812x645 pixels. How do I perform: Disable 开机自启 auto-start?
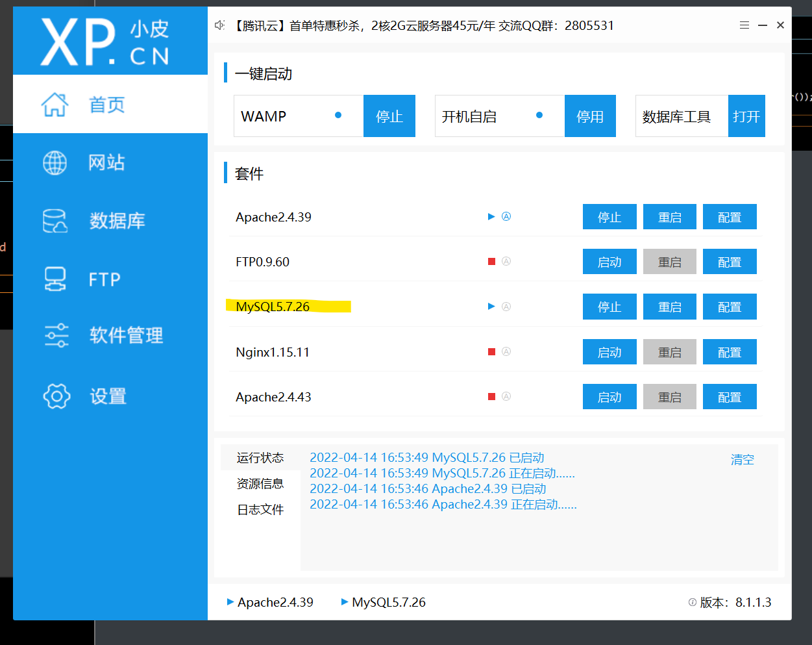pyautogui.click(x=589, y=116)
